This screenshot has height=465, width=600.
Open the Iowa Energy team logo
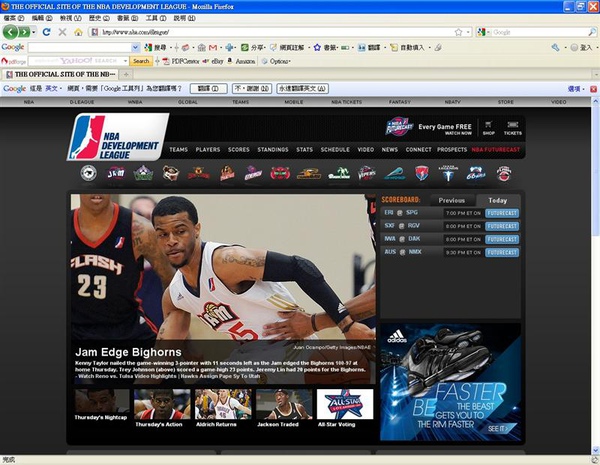click(253, 173)
